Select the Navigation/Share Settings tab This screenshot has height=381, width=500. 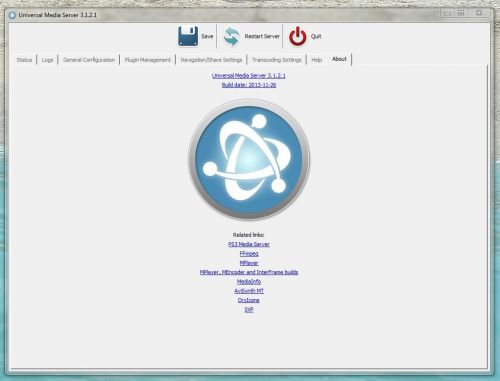point(211,60)
